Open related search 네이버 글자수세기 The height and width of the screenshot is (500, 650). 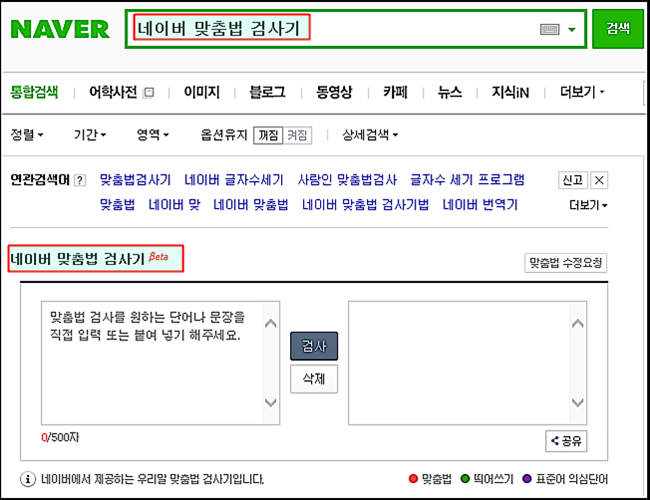(234, 180)
